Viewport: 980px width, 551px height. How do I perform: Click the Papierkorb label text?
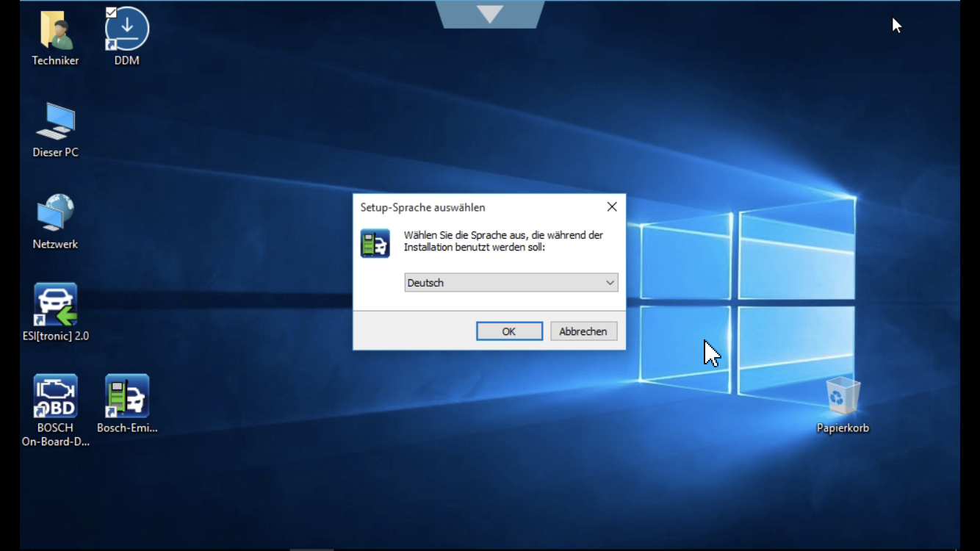[x=843, y=428]
